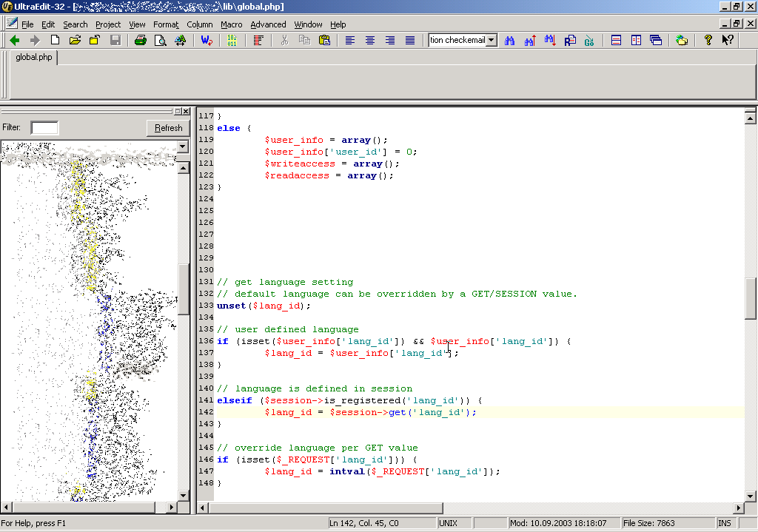Click the Find binoculars icon

tap(510, 40)
